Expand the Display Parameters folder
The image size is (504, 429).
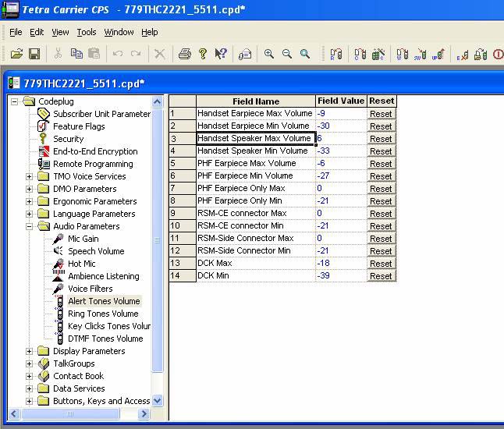tap(30, 351)
